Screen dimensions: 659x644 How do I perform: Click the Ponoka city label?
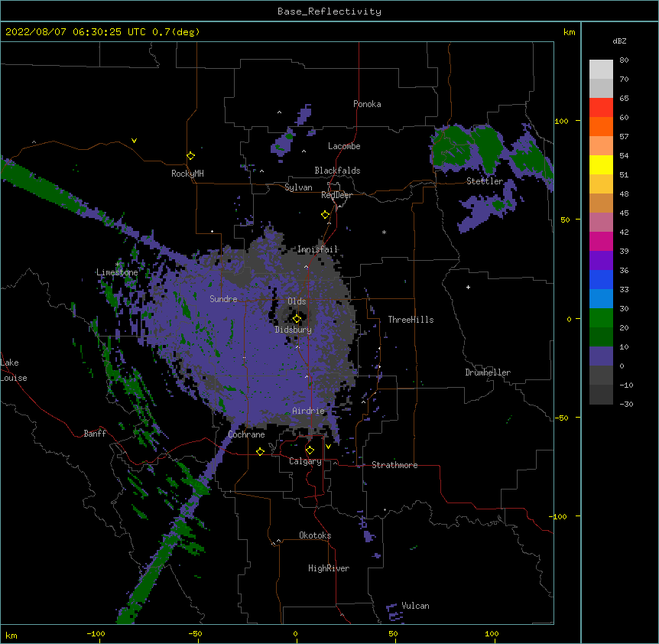(367, 104)
